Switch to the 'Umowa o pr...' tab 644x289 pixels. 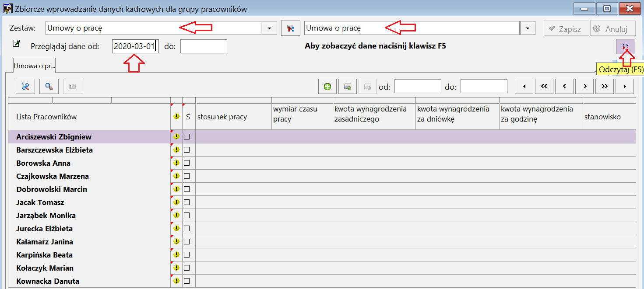coord(35,66)
